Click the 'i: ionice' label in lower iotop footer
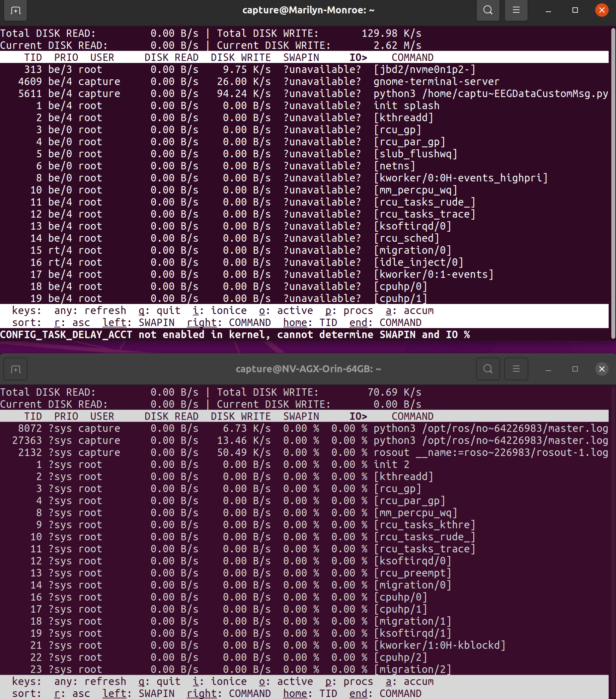The height and width of the screenshot is (699, 616). pos(220,681)
